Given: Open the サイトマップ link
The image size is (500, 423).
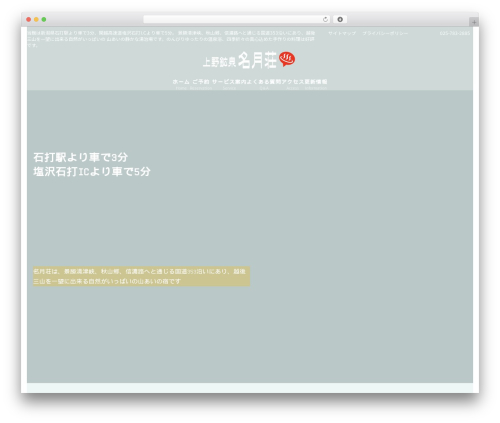Looking at the screenshot, I should (x=342, y=33).
